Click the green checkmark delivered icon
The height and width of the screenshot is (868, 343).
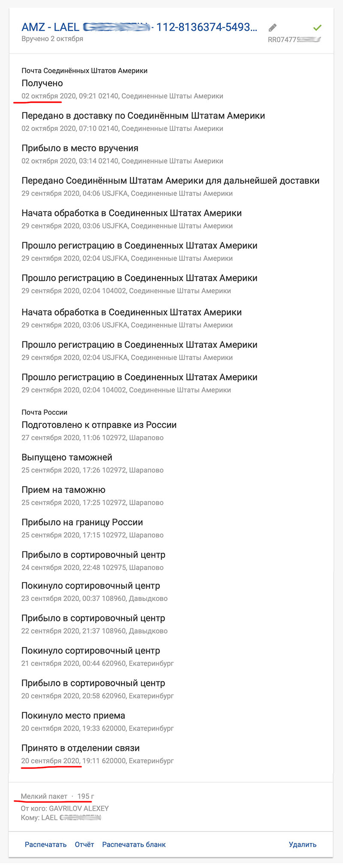(317, 27)
